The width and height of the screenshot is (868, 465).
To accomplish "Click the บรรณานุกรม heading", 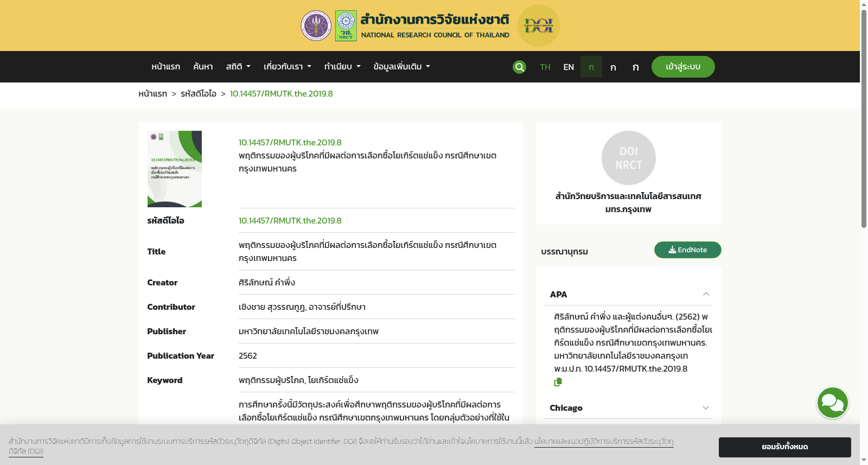I will (564, 251).
